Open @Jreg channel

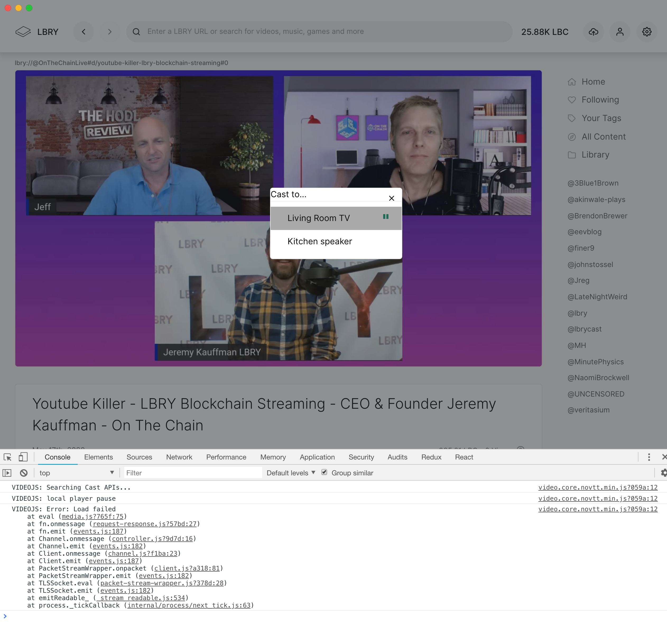(578, 280)
